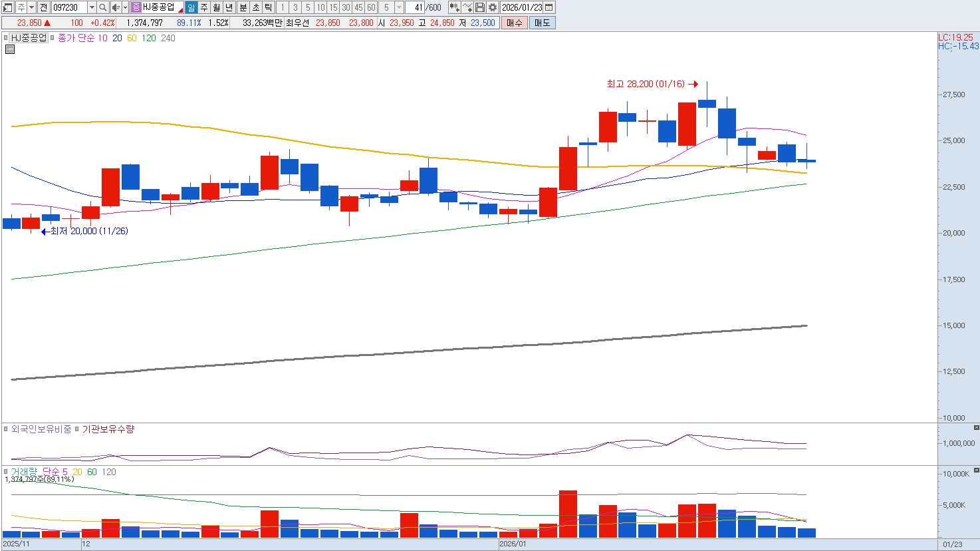Click the grid table icon under HJ중공업 label

pyautogui.click(x=10, y=49)
